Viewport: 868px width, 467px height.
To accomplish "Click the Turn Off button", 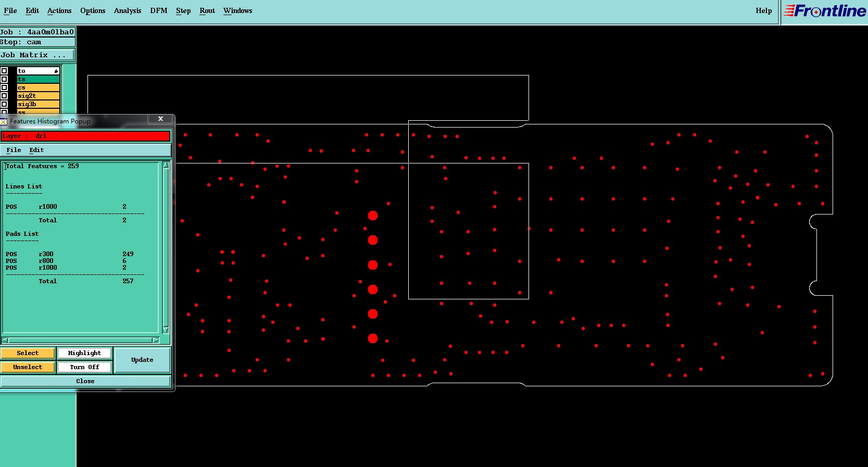I will pyautogui.click(x=84, y=367).
